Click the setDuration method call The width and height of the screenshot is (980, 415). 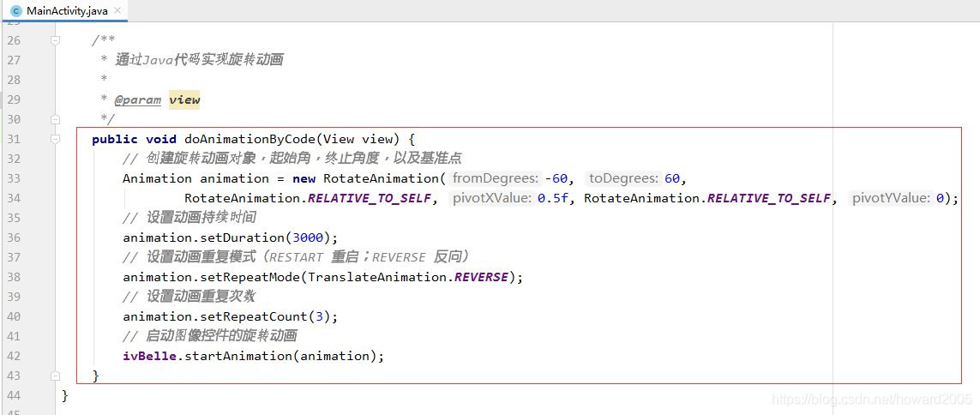tap(243, 238)
